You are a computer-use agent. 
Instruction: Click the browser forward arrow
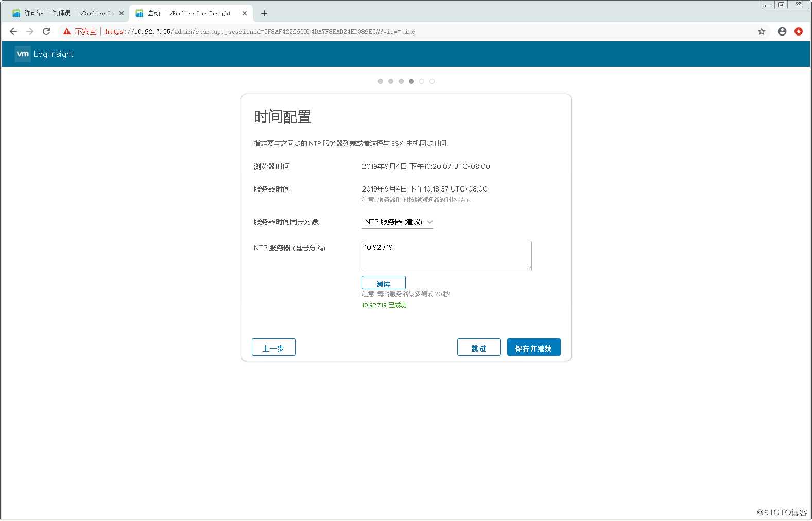point(30,31)
